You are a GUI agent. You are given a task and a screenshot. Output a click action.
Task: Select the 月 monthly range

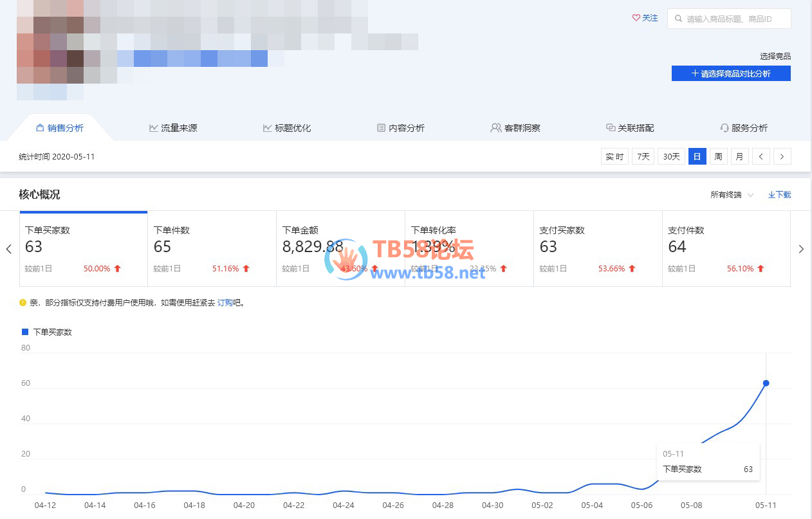(740, 156)
